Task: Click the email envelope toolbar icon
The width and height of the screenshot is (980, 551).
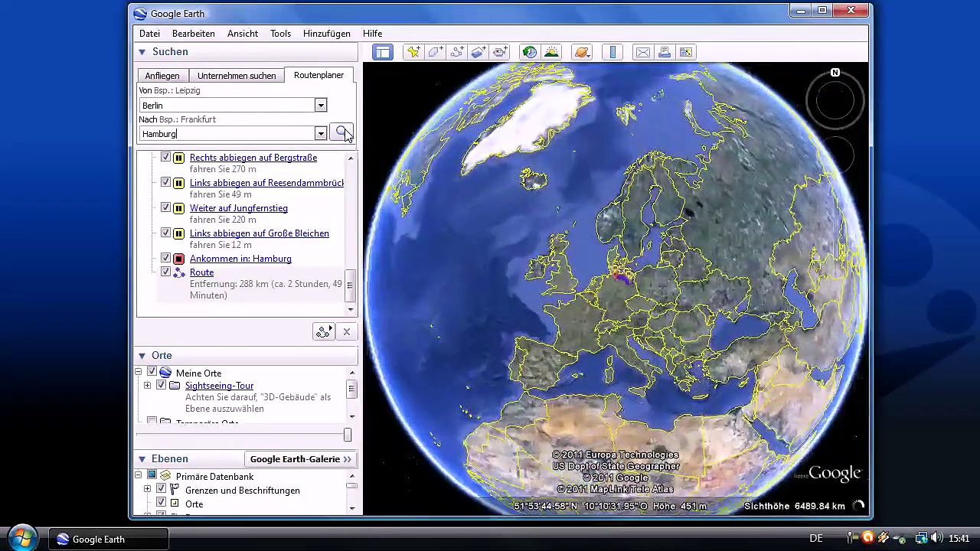Action: (643, 52)
